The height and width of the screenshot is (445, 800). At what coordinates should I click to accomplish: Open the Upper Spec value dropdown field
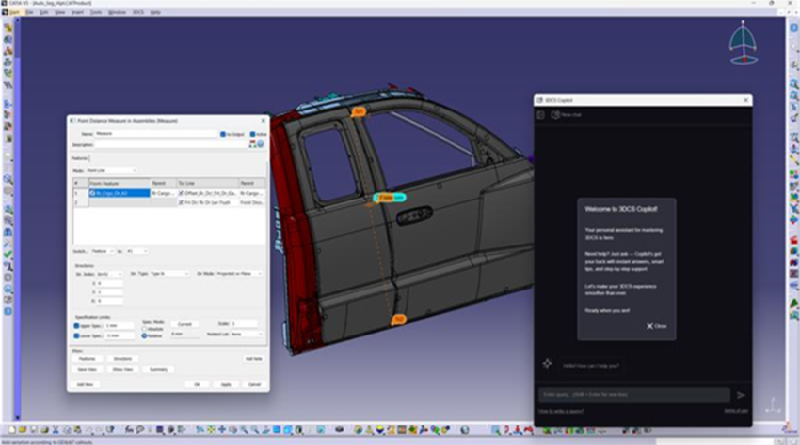click(x=120, y=326)
